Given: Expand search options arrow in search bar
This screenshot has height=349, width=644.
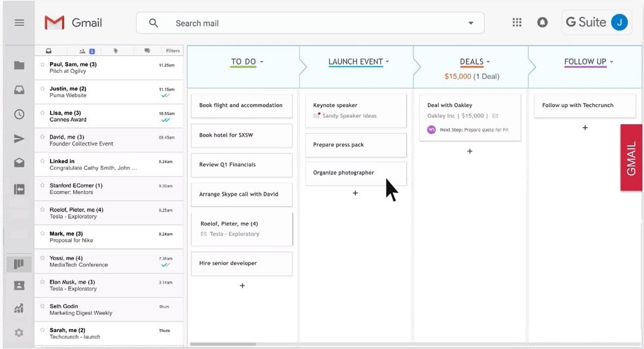Looking at the screenshot, I should click(x=471, y=23).
